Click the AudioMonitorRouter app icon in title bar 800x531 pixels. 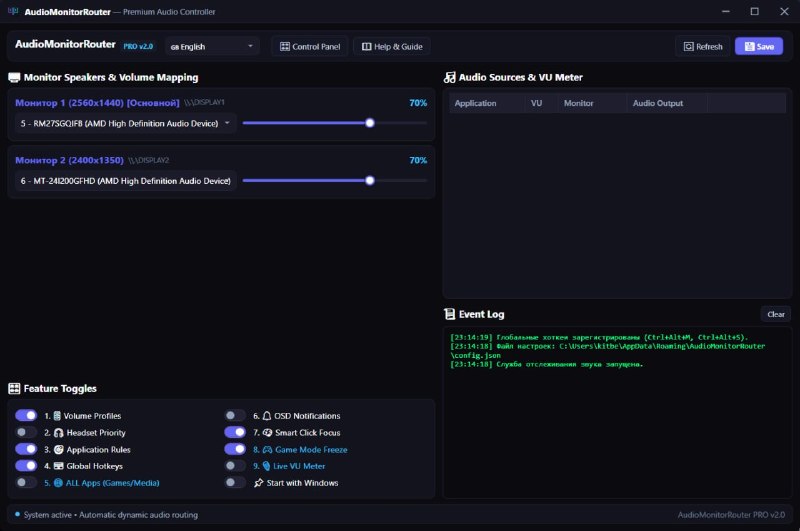(13, 11)
